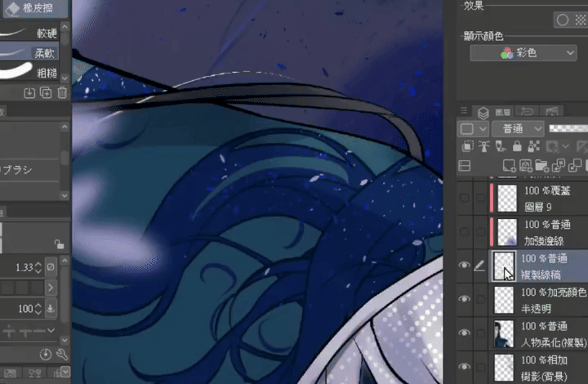Click the 圖層 9 layer thumbnail
588x384 pixels.
[x=507, y=198]
